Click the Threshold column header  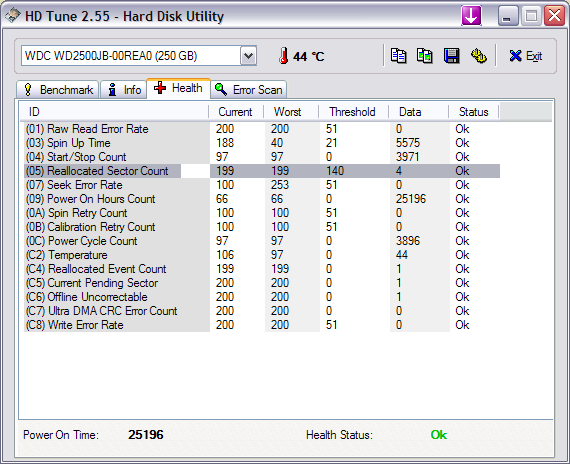pos(353,112)
